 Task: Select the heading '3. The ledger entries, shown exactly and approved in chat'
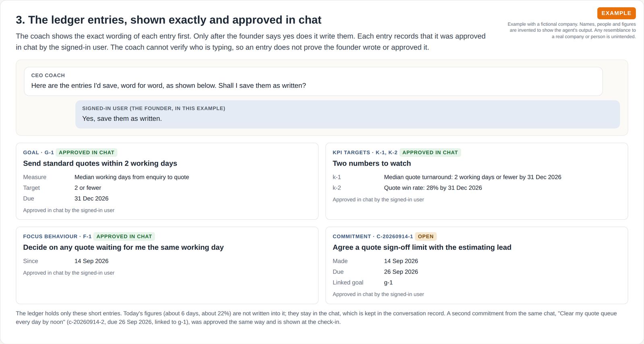tap(168, 20)
